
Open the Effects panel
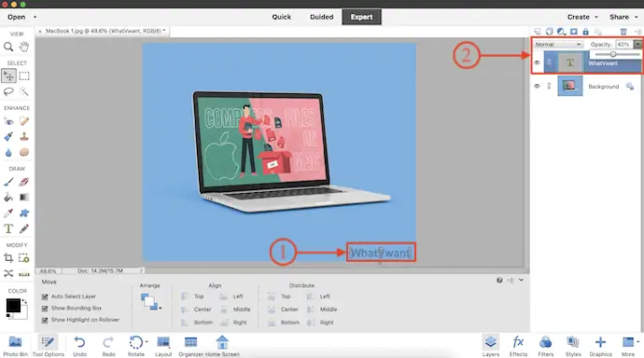pyautogui.click(x=518, y=346)
